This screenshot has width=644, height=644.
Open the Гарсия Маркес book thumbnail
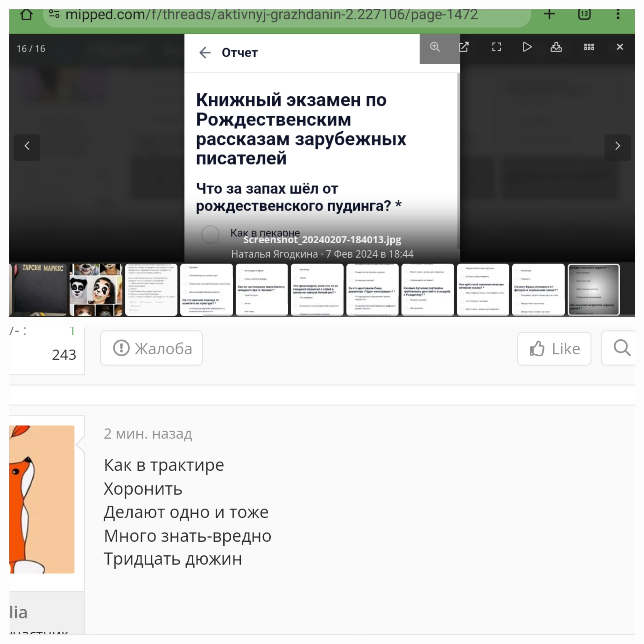(x=41, y=289)
